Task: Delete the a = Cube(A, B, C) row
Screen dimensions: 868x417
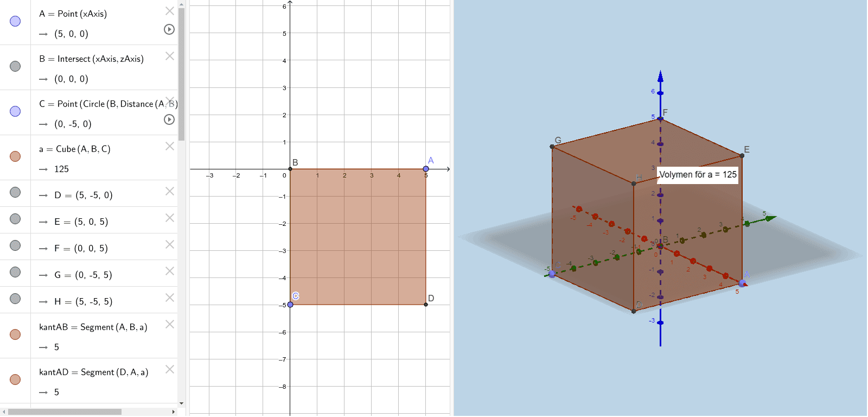Action: click(x=170, y=146)
